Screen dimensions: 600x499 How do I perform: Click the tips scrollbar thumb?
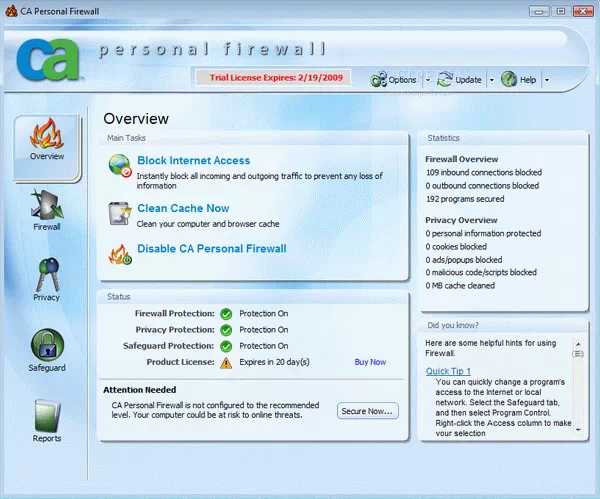(x=578, y=354)
